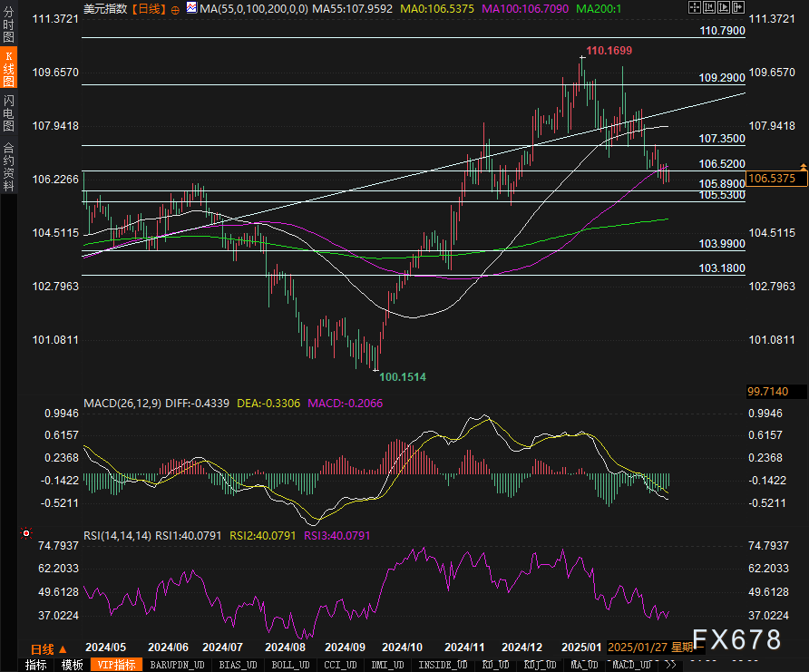The image size is (809, 672).
Task: Open the 闪电图 side tab
Action: pos(8,113)
